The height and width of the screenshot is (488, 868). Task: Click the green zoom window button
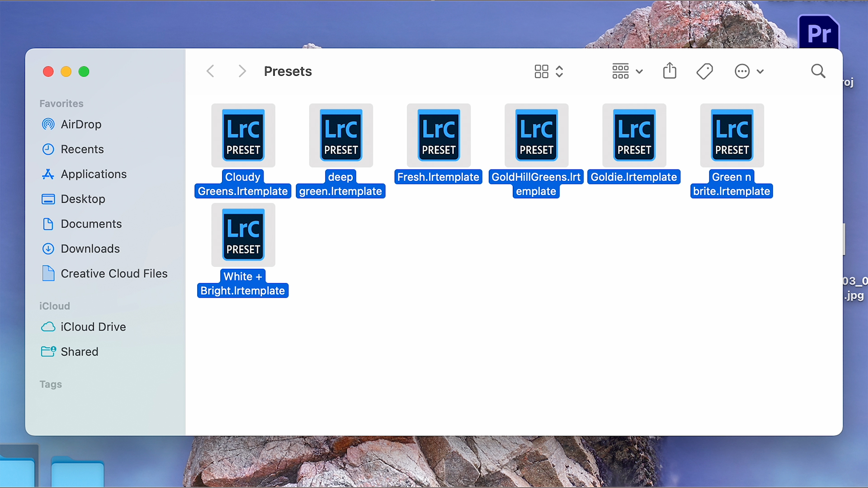[84, 71]
